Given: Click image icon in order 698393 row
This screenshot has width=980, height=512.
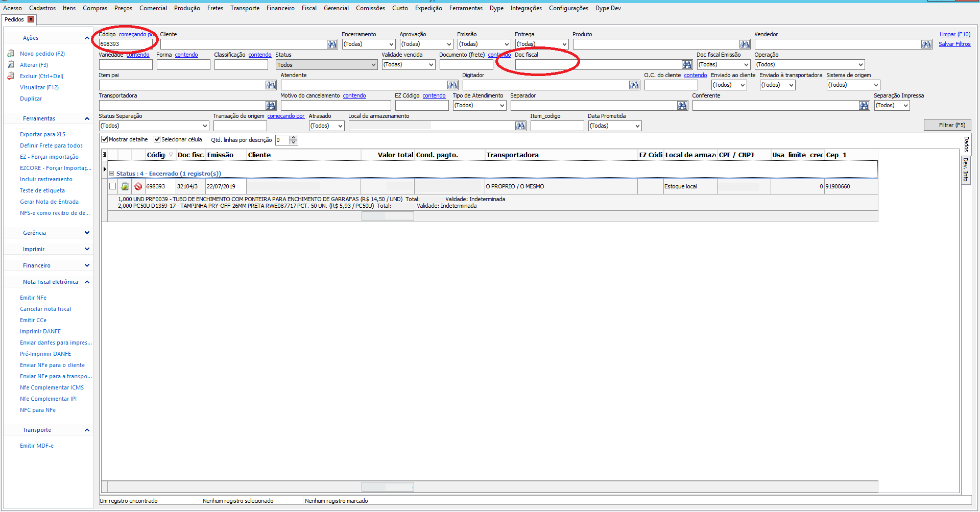Looking at the screenshot, I should click(125, 186).
